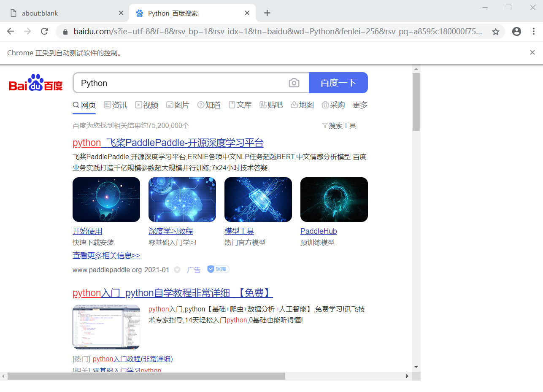The width and height of the screenshot is (543, 392).
Task: Click the vertical scrollbar down arrow
Action: point(416,367)
